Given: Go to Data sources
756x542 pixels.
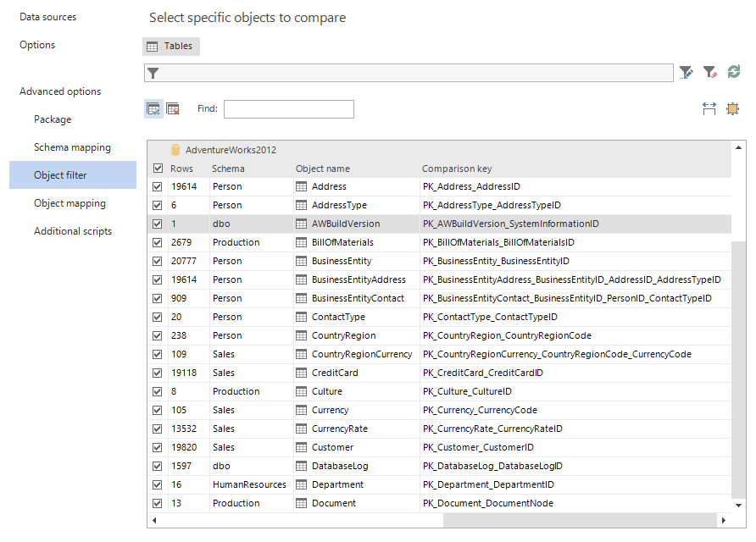Looking at the screenshot, I should 47,16.
